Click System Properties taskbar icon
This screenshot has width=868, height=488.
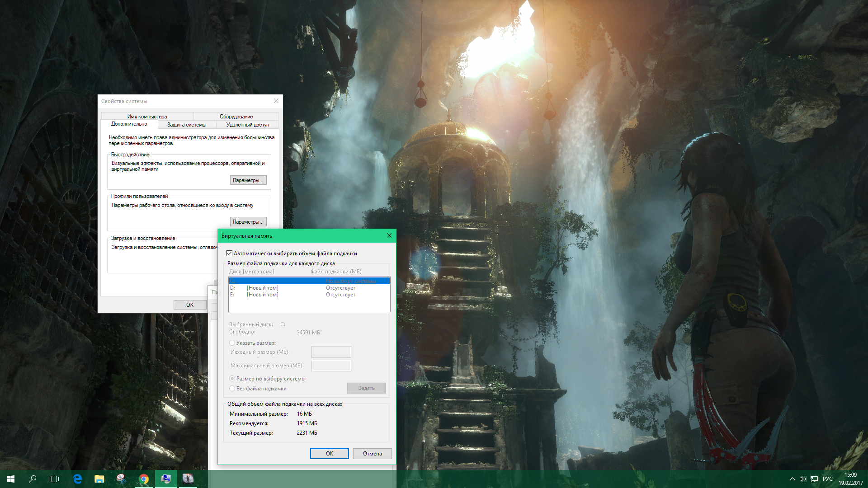[166, 479]
